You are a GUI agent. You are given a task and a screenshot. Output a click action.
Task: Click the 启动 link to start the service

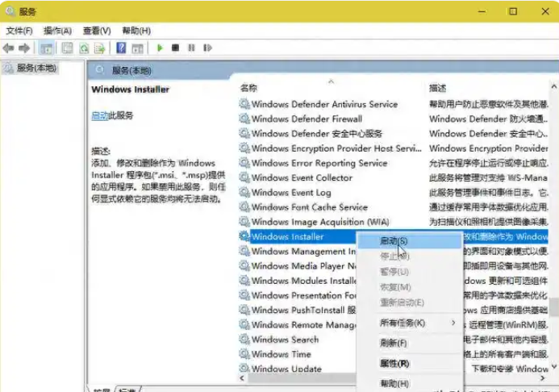[x=99, y=115]
